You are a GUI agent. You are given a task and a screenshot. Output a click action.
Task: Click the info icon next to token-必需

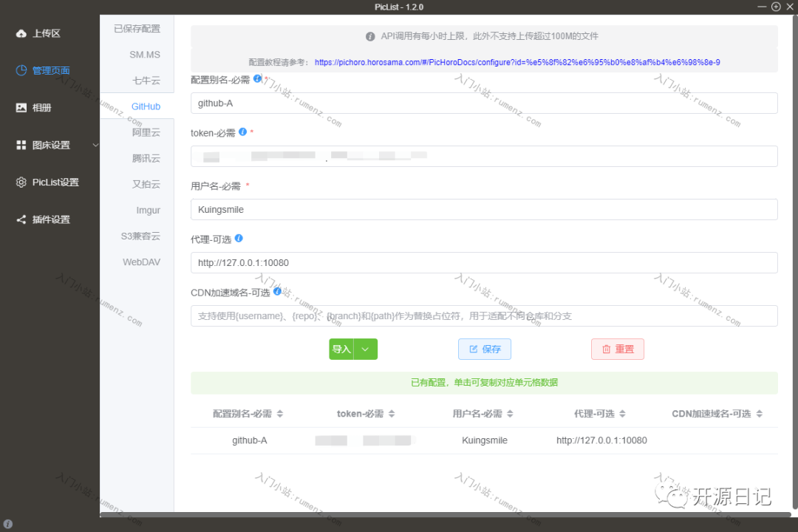243,132
